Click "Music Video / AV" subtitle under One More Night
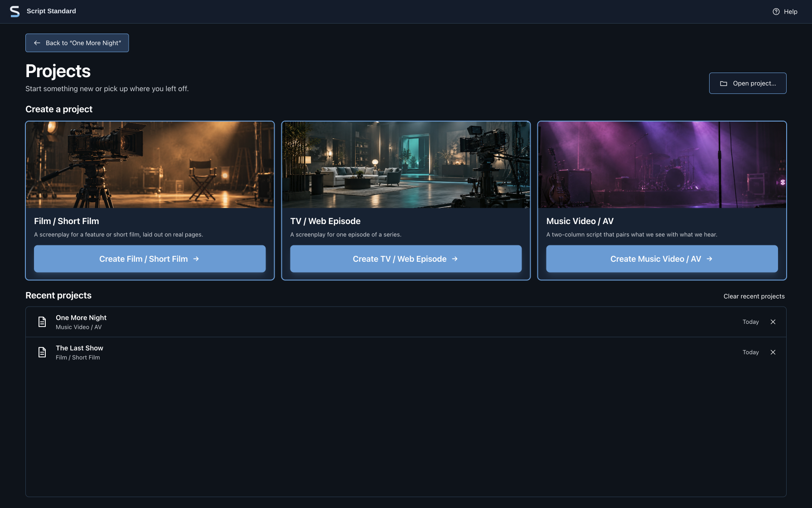 pos(79,327)
